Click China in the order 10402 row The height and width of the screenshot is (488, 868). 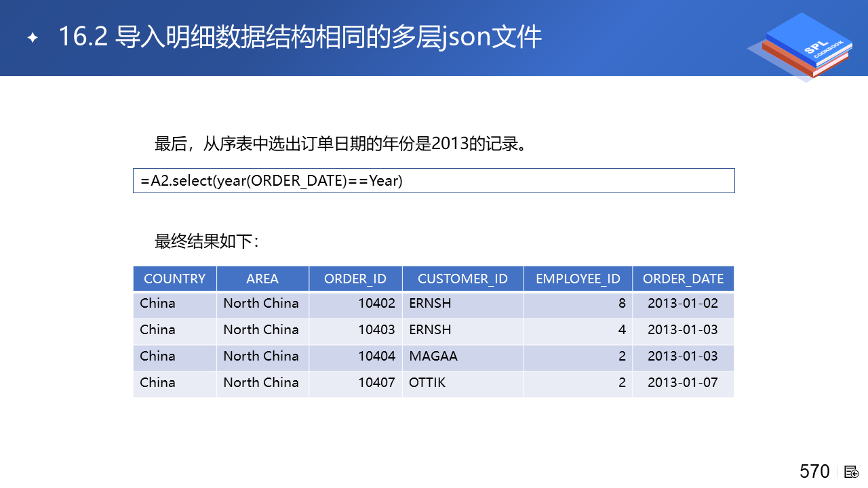(157, 303)
